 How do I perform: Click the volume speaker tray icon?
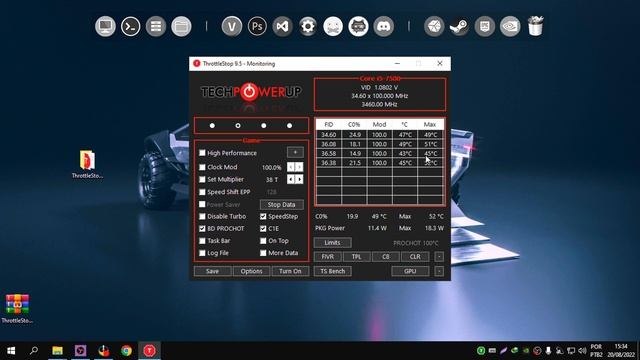pos(582,351)
